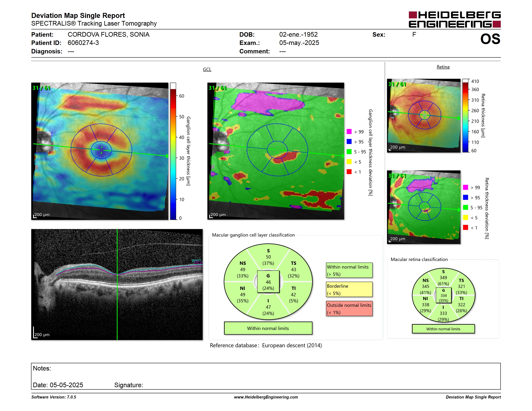This screenshot has height=411, width=532.
Task: Click 'Software Version: 7.0.5' footer text
Action: click(54, 397)
